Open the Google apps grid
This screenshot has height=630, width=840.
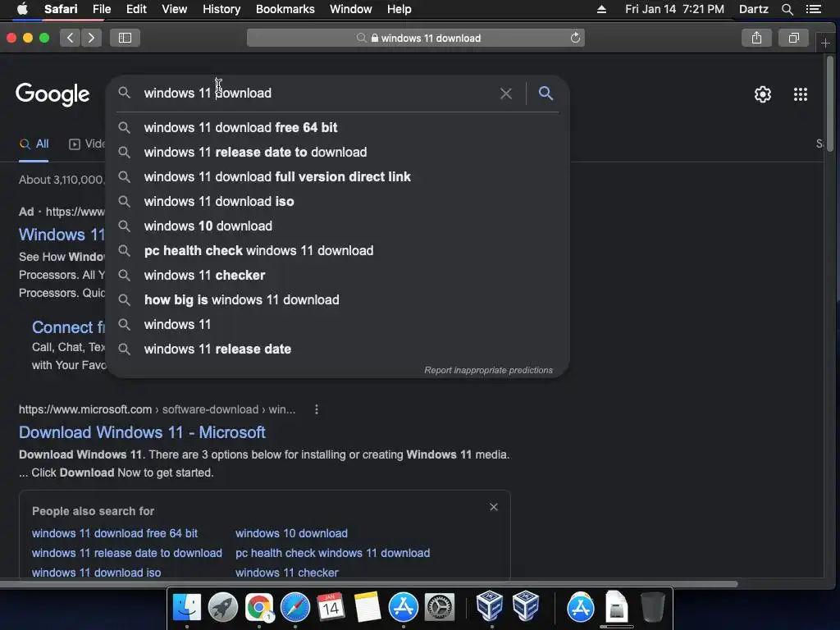[x=801, y=94]
